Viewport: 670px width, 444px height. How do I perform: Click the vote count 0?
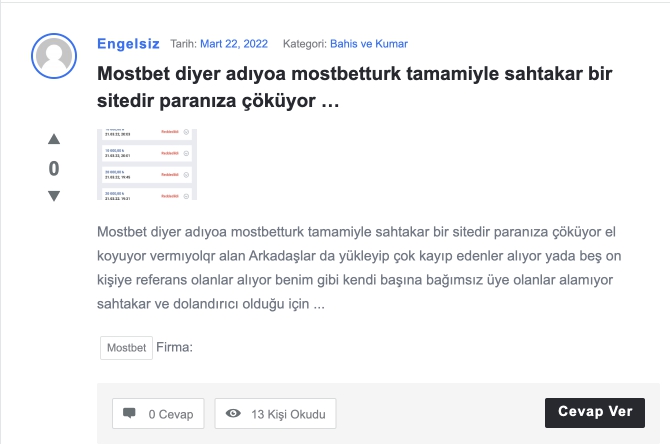pos(54,168)
